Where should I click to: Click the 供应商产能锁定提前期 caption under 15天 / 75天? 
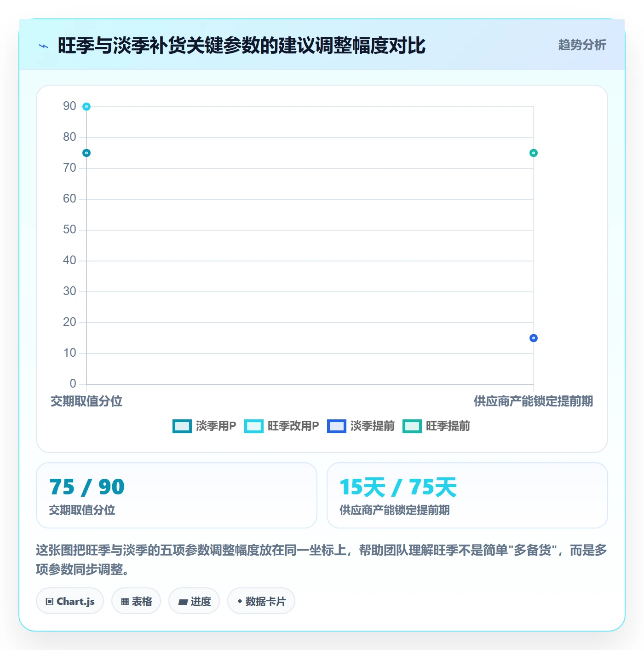pos(395,510)
